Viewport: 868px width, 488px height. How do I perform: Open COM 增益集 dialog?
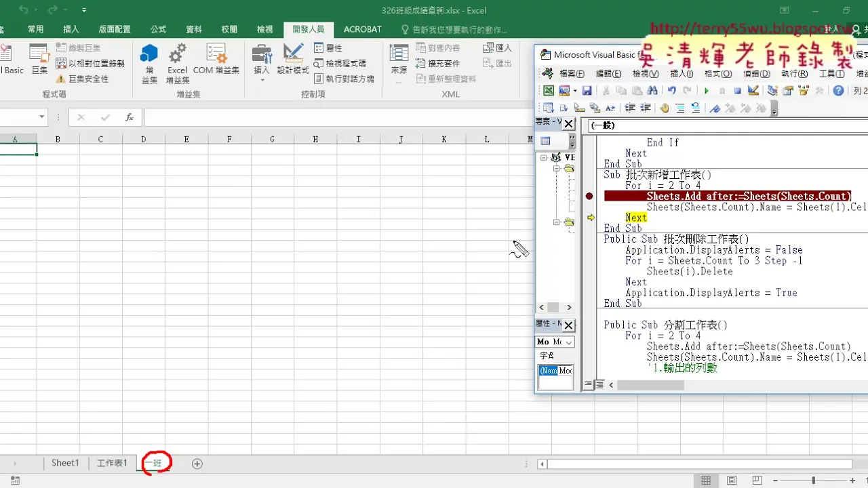point(216,60)
